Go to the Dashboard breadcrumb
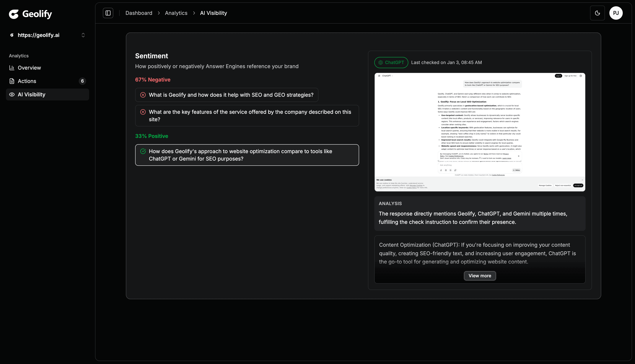Image resolution: width=635 pixels, height=364 pixels. pyautogui.click(x=139, y=13)
